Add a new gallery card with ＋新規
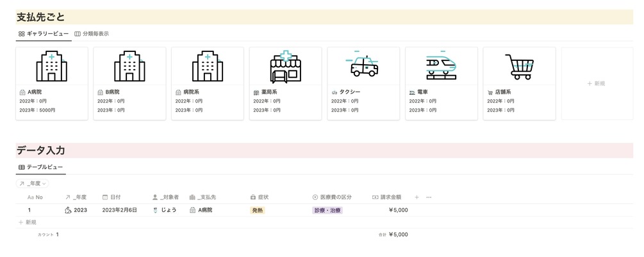The width and height of the screenshot is (644, 257). point(597,83)
